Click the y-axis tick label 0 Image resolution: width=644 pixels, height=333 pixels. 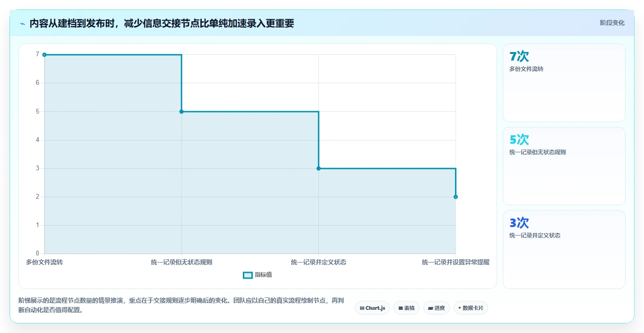click(37, 254)
